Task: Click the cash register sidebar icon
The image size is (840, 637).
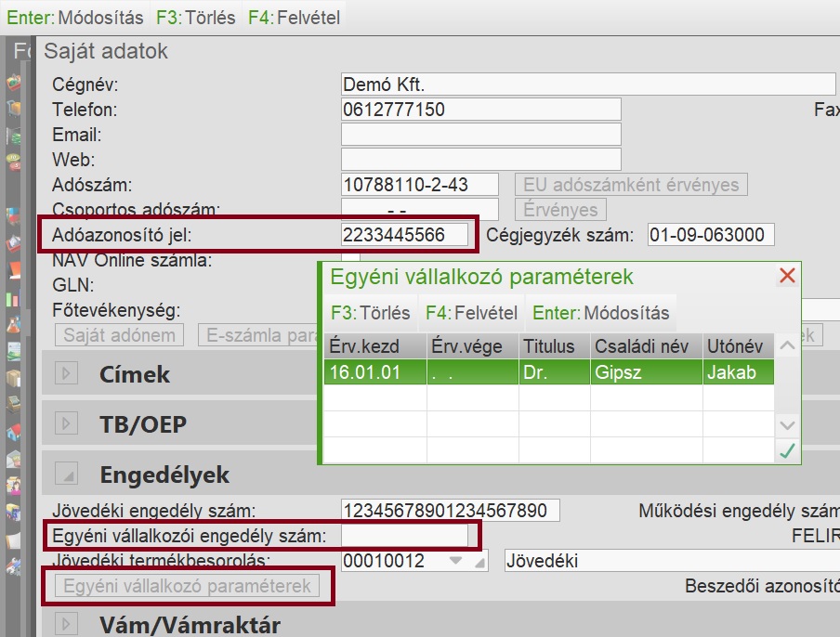Action: 13,404
